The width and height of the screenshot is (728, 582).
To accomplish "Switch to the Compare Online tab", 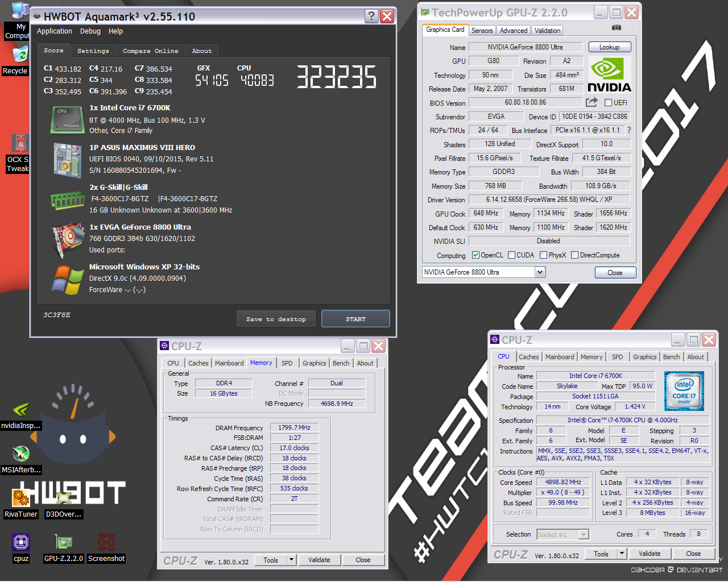I will point(150,51).
